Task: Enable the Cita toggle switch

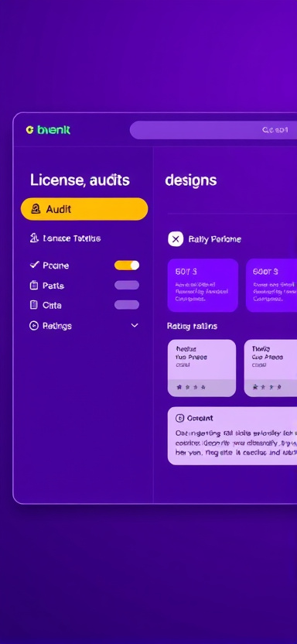Action: tap(127, 305)
